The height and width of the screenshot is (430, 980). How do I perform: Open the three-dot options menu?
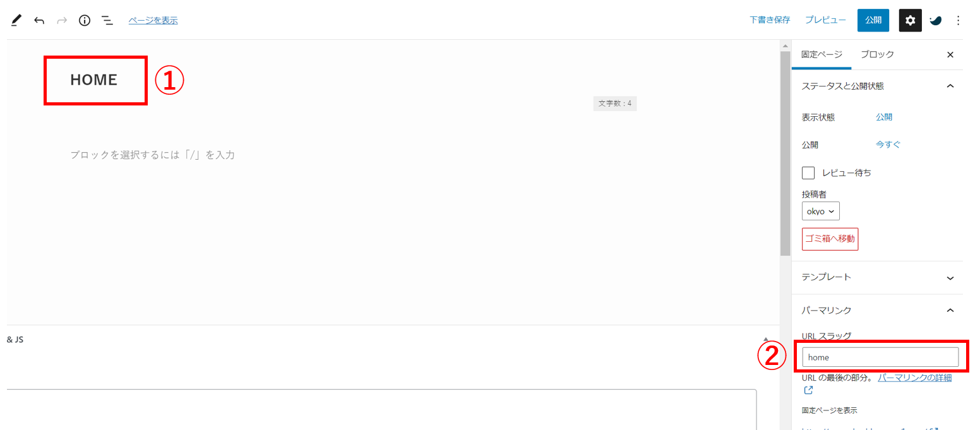click(x=958, y=20)
